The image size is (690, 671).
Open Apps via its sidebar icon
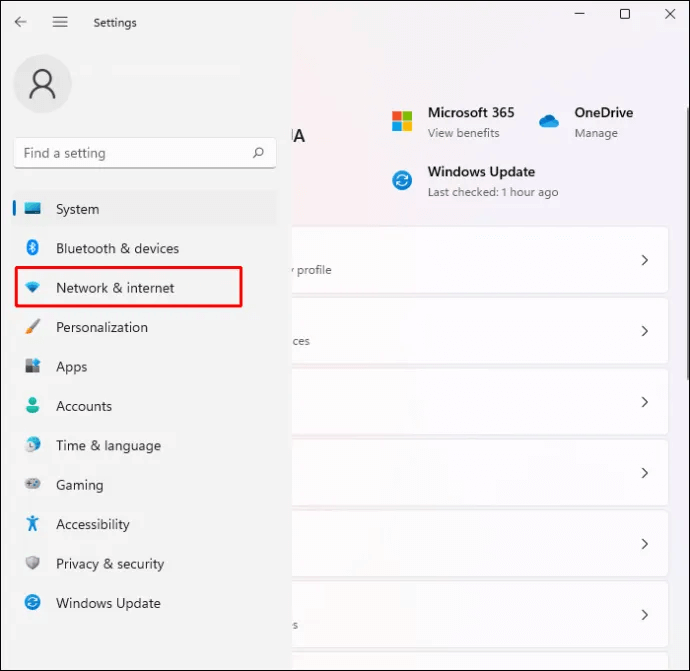pyautogui.click(x=33, y=367)
